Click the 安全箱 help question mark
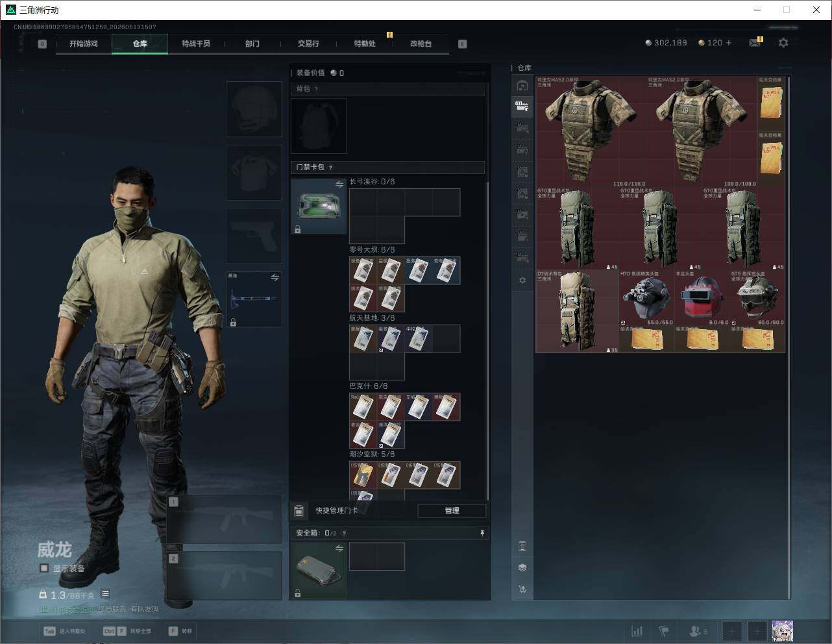This screenshot has width=832, height=644. [344, 533]
